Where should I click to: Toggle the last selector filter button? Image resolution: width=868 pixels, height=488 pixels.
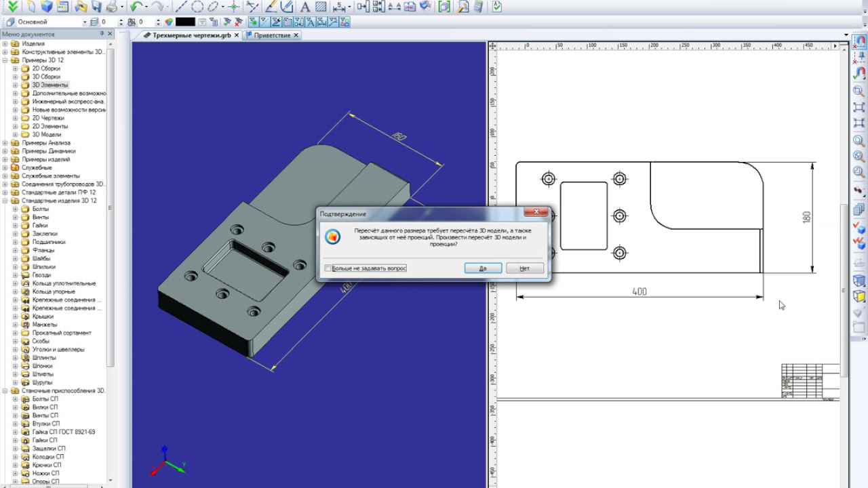[344, 22]
